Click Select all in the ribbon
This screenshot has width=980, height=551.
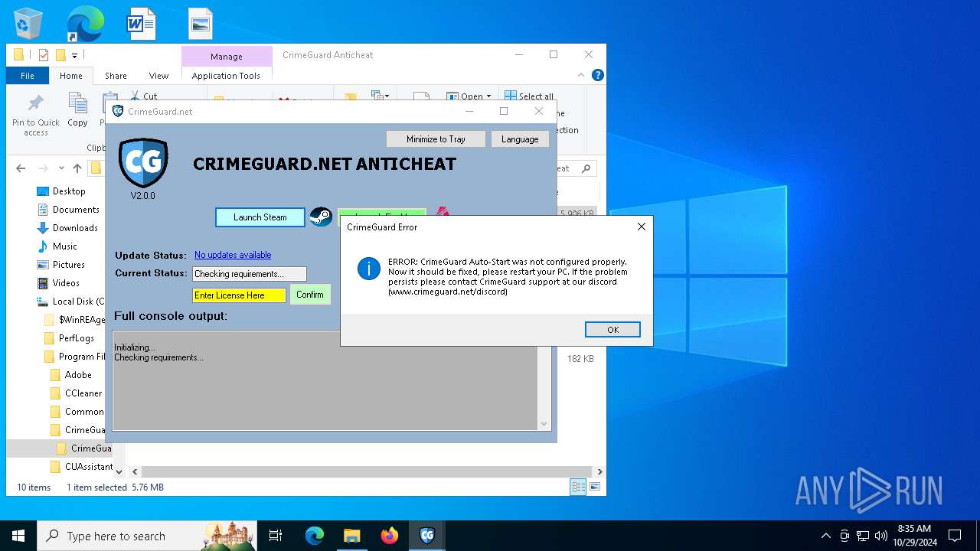[529, 96]
